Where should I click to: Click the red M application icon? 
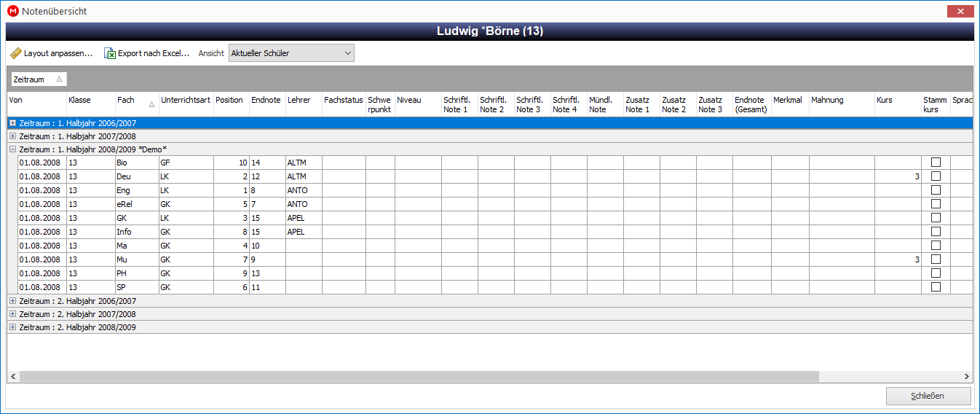(12, 11)
